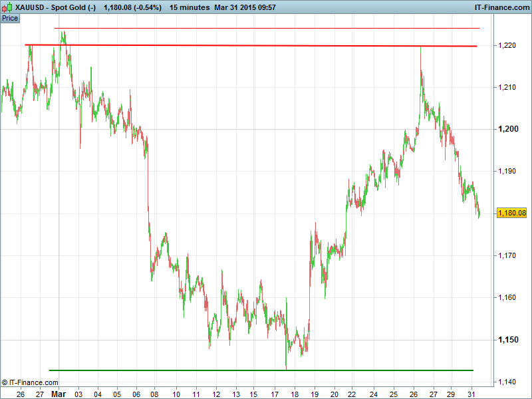
Task: Select the topmost thin red resistance line
Action: pos(266,29)
